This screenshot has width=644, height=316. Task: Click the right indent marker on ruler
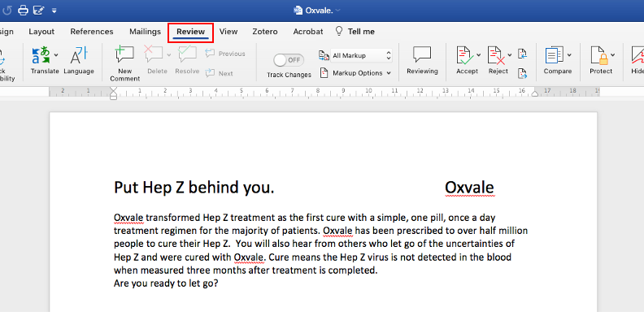pos(535,93)
